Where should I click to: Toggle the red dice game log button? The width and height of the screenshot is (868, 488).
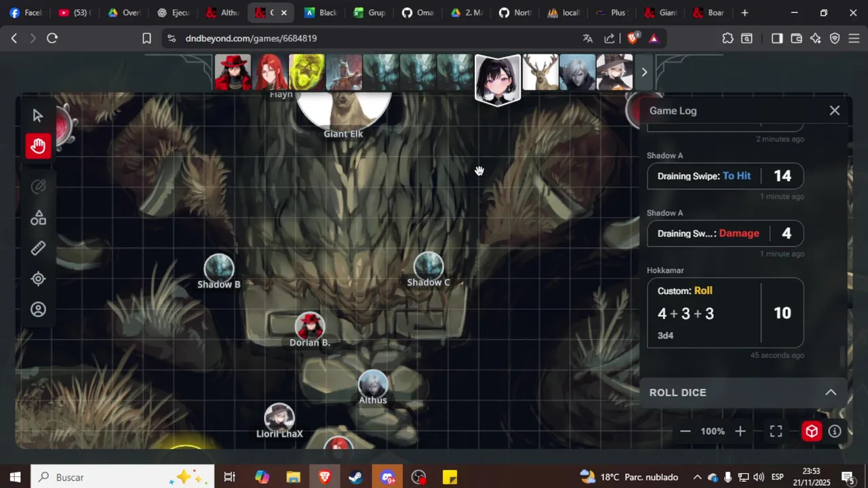(x=812, y=431)
